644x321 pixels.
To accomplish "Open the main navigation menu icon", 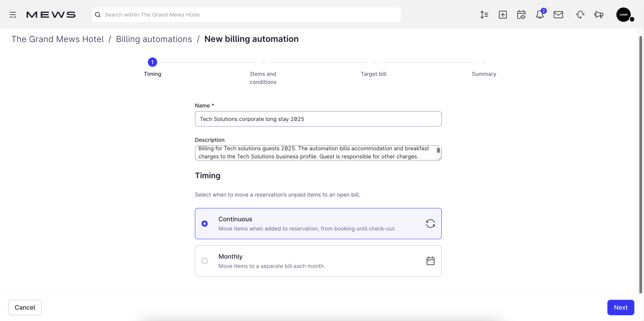I will (13, 15).
